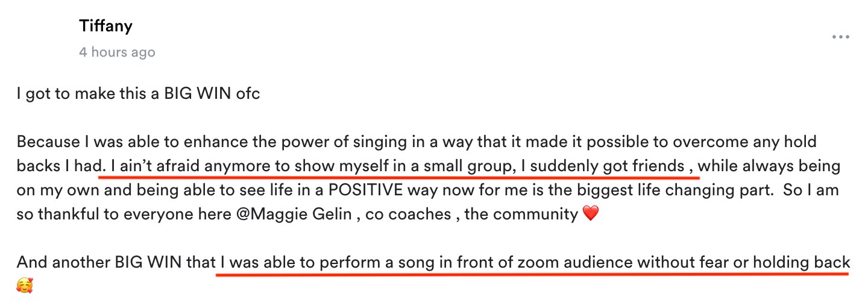The height and width of the screenshot is (299, 868).
Task: Click the "4 hours ago" timestamp
Action: coord(117,52)
